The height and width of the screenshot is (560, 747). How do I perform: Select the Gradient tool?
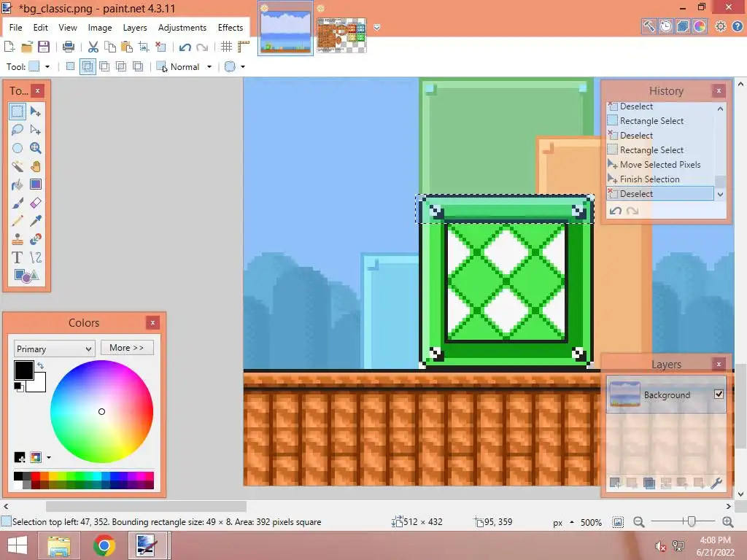click(x=35, y=184)
